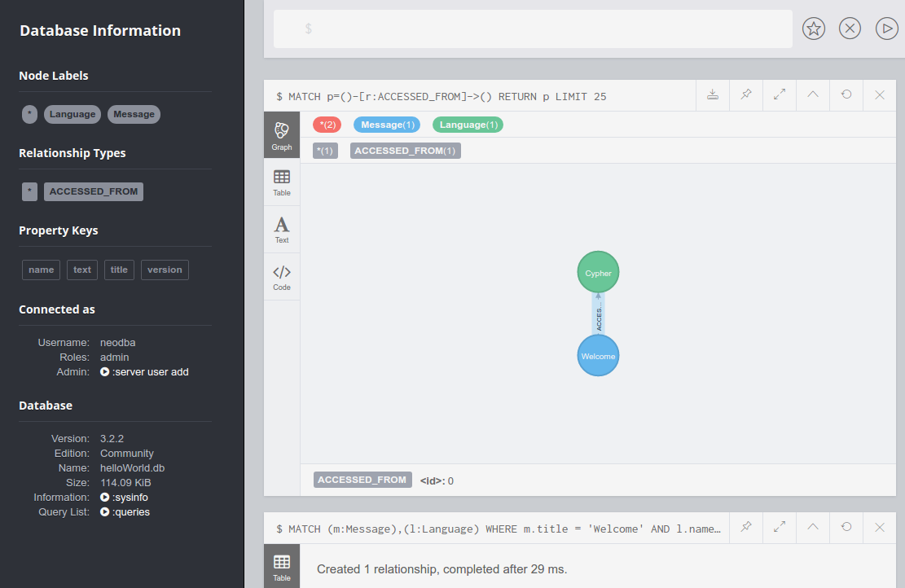Click the admin roles value

tap(114, 358)
